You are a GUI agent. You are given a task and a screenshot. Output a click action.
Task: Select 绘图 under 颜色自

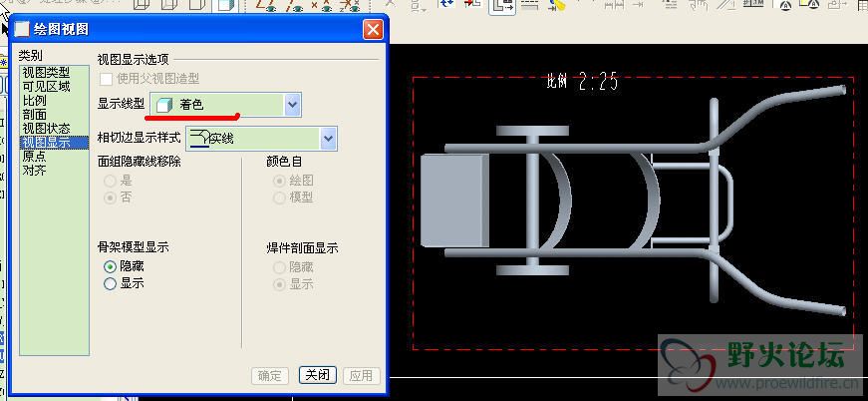pos(280,181)
